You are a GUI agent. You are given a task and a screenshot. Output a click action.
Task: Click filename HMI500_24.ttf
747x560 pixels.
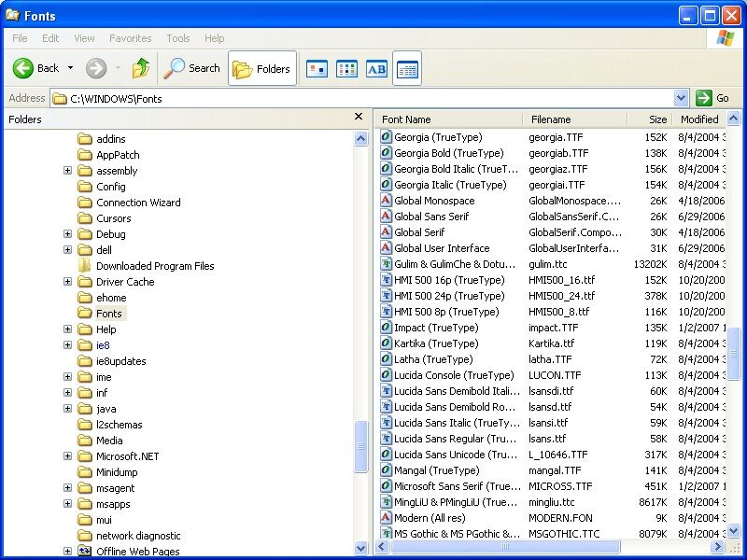click(x=562, y=296)
